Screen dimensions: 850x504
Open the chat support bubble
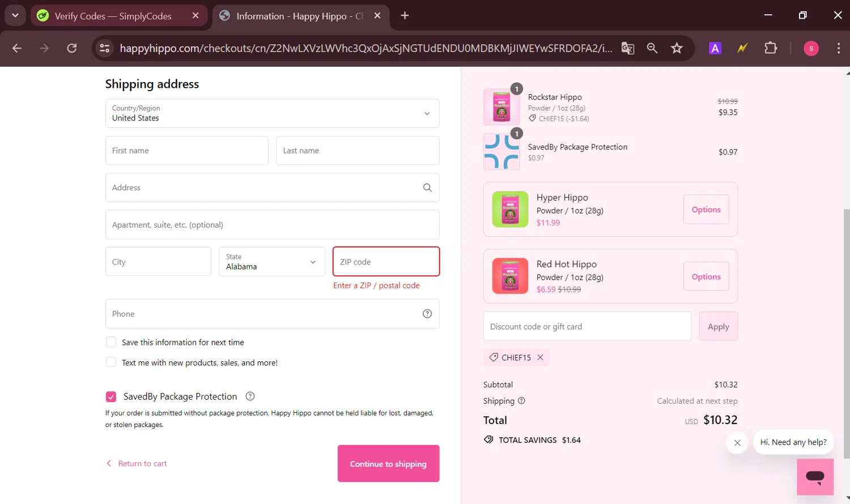pyautogui.click(x=815, y=476)
